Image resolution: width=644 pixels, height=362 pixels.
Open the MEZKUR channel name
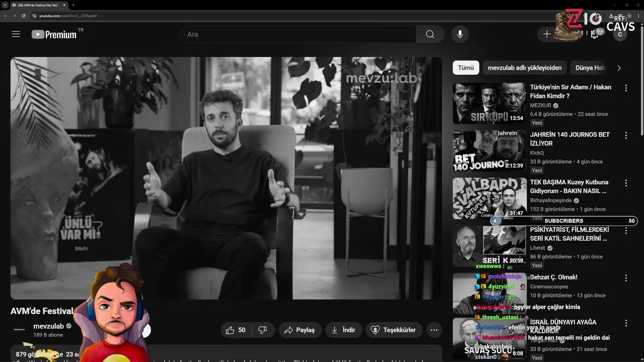[x=541, y=106]
